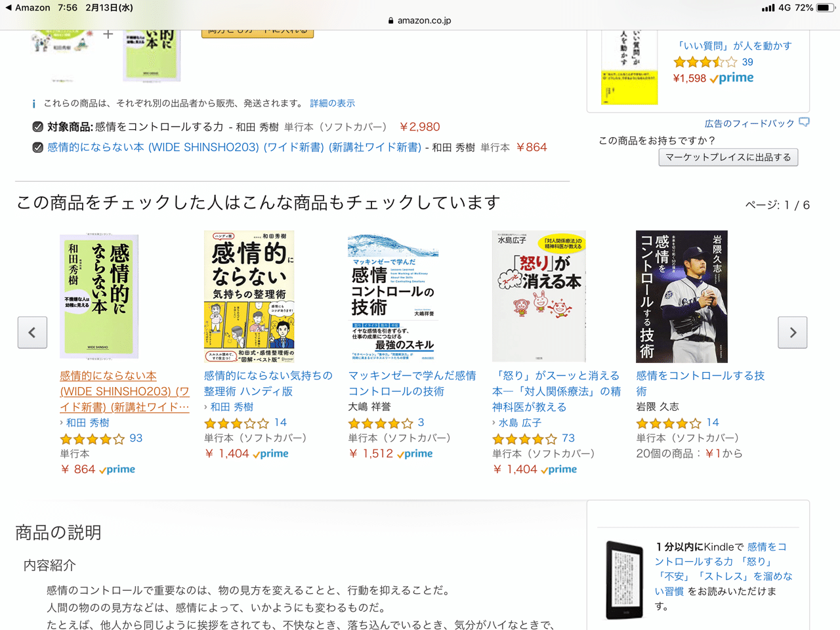Open 「いい質問」が人を動かす sponsored link
The height and width of the screenshot is (630, 840).
tap(734, 46)
